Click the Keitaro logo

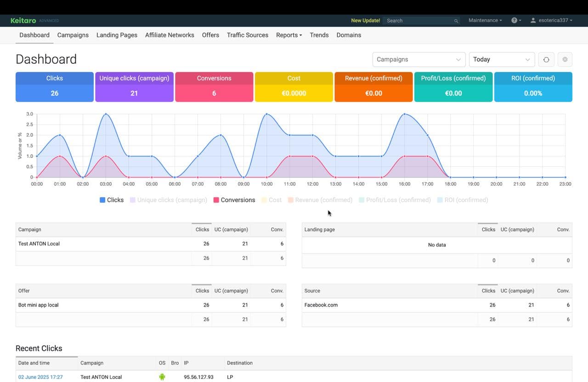pos(23,20)
